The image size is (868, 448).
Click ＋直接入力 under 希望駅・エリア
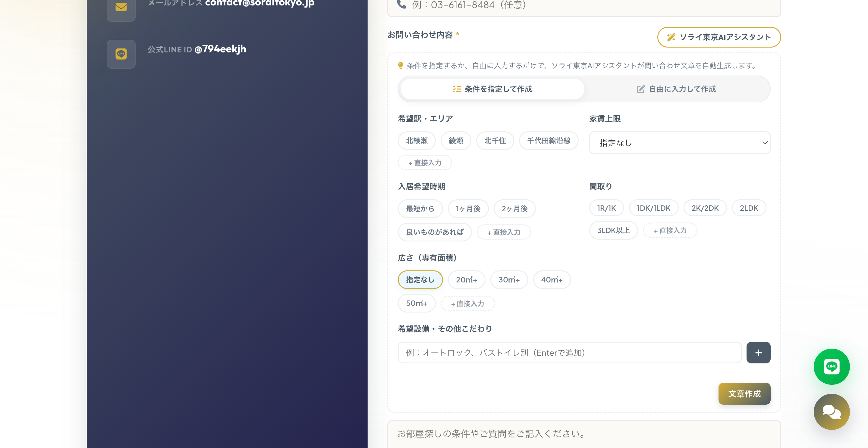(425, 163)
